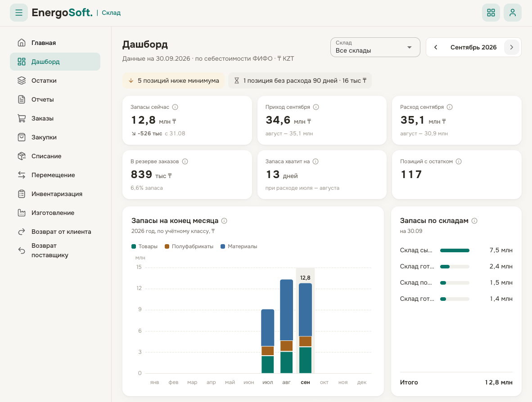Expand the Склад dropdown Все склады
This screenshot has height=402, width=532.
click(375, 47)
